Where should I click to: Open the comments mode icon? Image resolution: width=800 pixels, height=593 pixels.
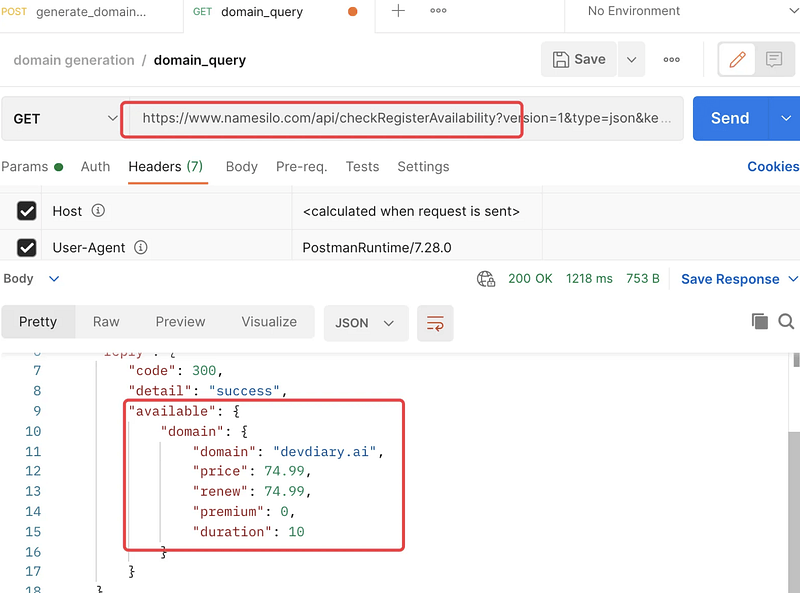(x=774, y=60)
